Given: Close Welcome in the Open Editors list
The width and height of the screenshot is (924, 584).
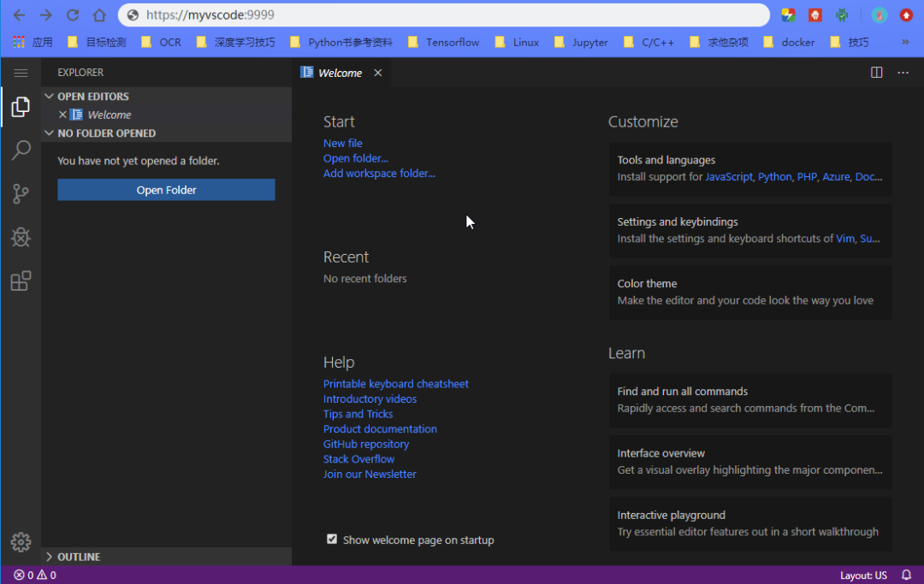Looking at the screenshot, I should (x=62, y=115).
